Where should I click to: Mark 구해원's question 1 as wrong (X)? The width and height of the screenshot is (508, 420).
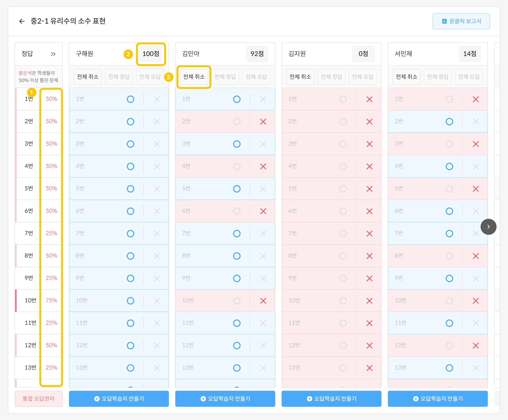[157, 99]
